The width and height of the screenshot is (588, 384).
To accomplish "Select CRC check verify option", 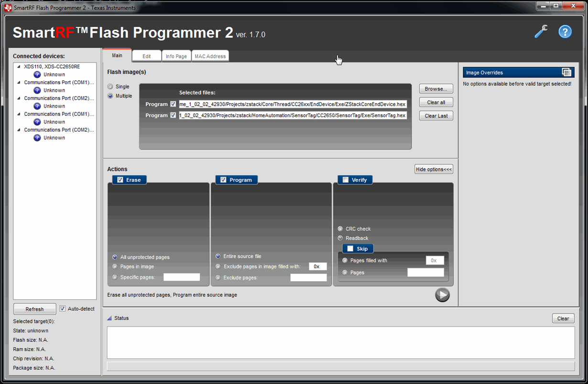I will click(x=340, y=229).
